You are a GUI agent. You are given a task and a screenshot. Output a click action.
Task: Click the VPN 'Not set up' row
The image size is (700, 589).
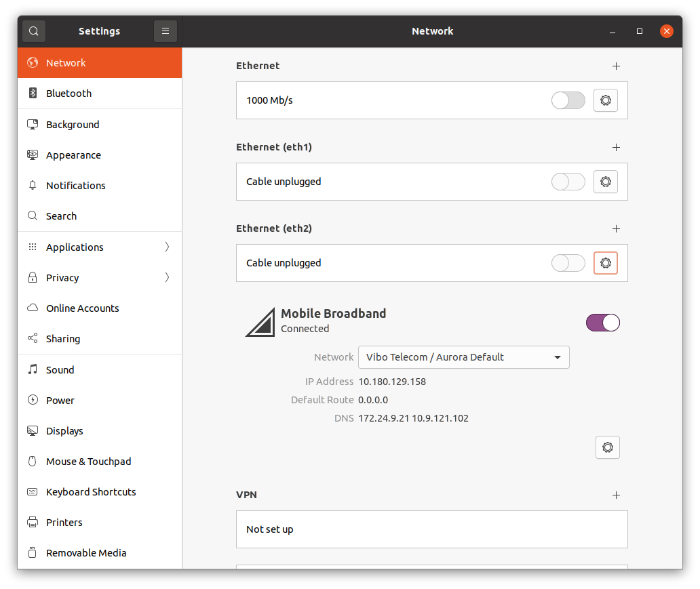[x=431, y=529]
